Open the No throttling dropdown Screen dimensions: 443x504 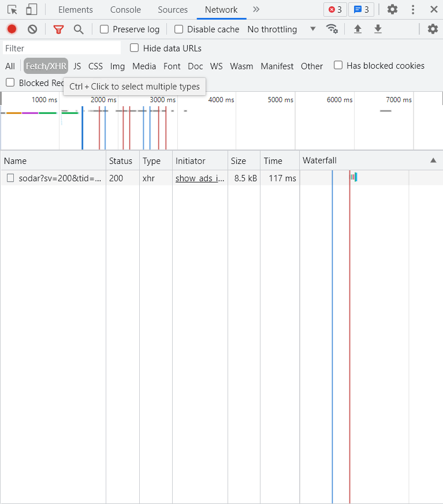281,29
